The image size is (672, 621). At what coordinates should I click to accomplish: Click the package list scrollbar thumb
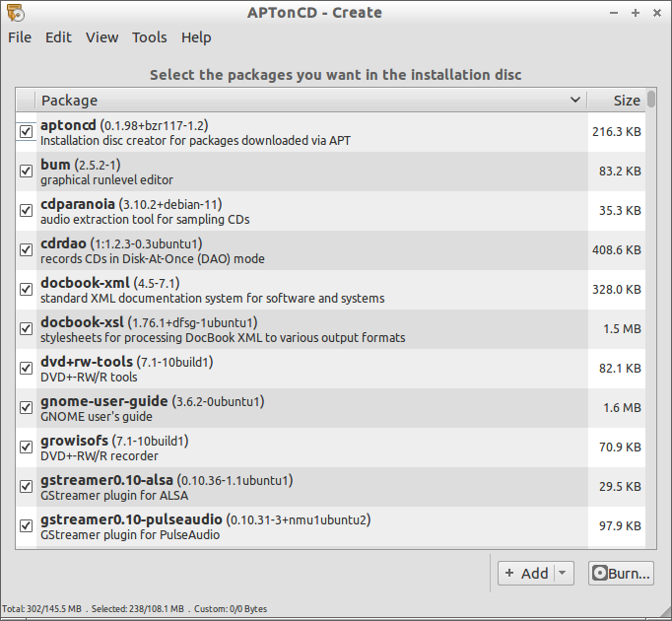[x=651, y=99]
